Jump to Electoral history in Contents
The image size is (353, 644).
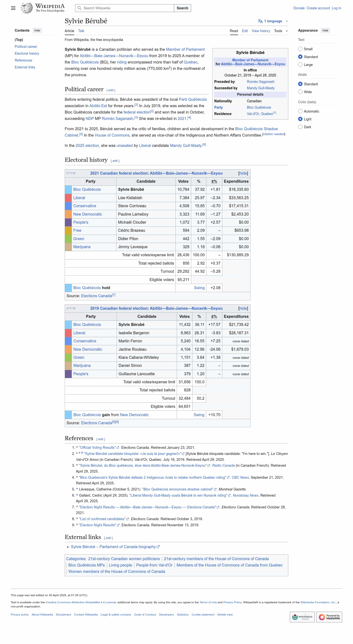click(27, 53)
